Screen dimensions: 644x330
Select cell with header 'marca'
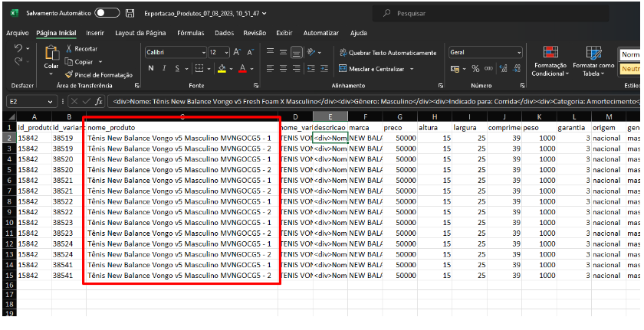tap(365, 128)
